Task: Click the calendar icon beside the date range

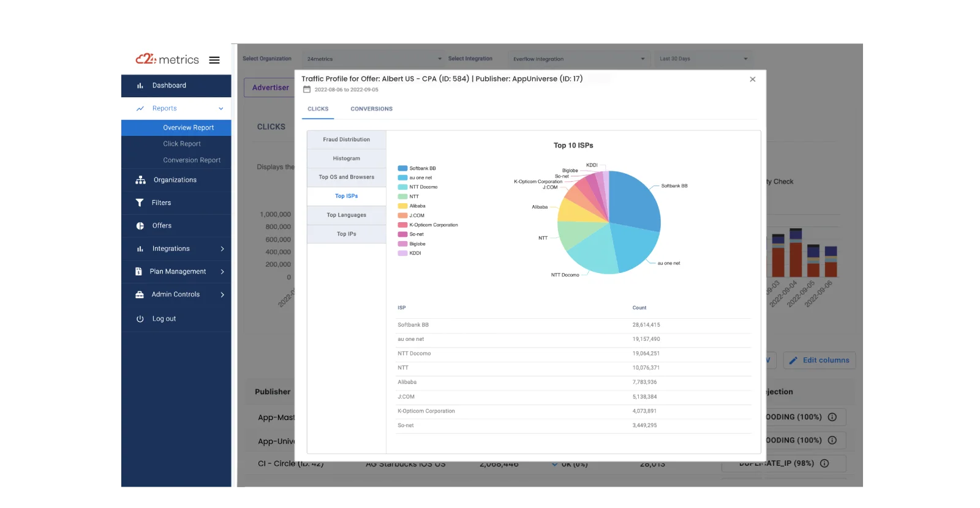Action: click(x=307, y=89)
